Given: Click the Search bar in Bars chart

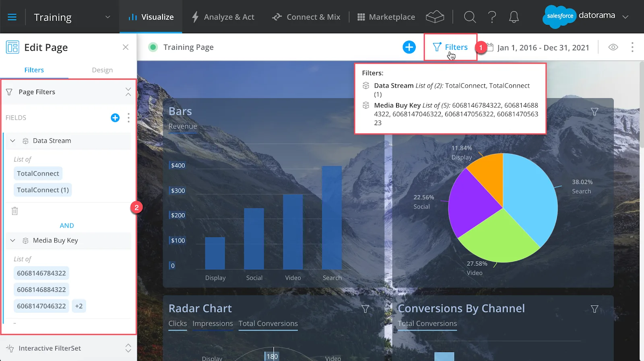Looking at the screenshot, I should pos(332,217).
